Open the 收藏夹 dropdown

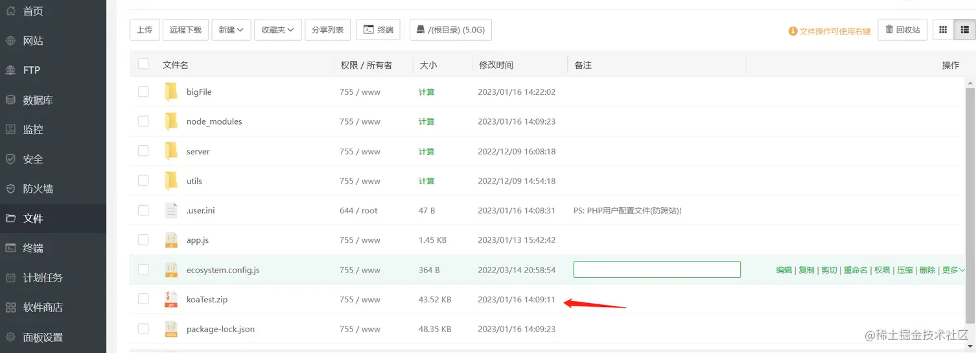tap(278, 30)
